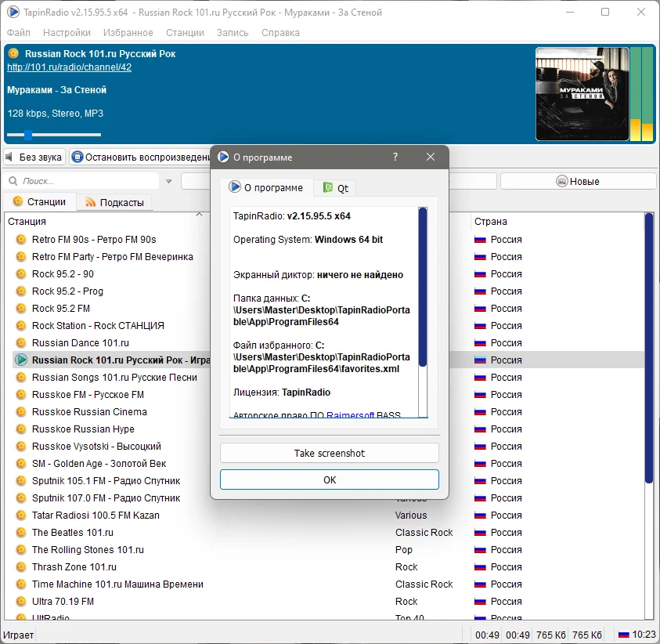Click the ? help button in the dialog title bar

[x=395, y=157]
